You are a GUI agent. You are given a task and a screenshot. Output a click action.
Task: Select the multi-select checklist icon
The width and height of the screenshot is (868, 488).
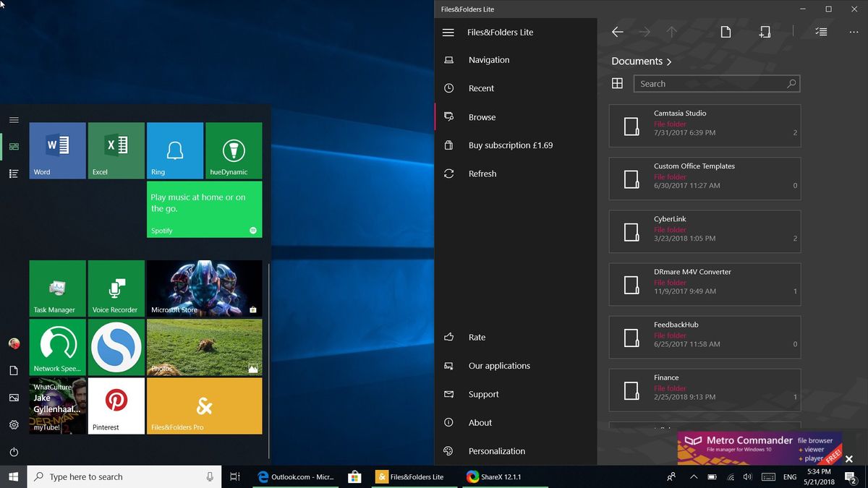[821, 32]
